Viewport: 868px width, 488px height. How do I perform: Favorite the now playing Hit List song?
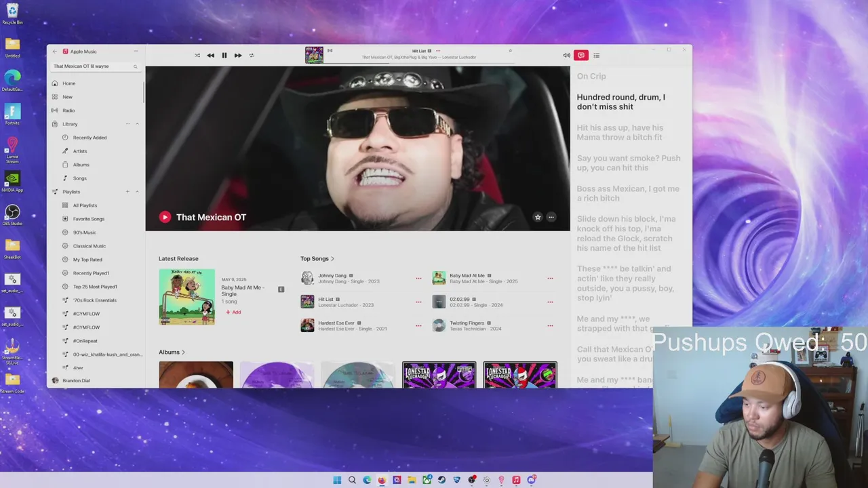pyautogui.click(x=511, y=50)
